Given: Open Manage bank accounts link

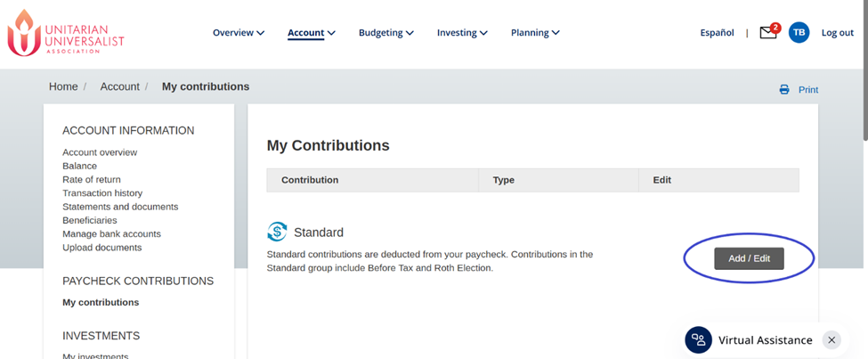Looking at the screenshot, I should pos(111,234).
